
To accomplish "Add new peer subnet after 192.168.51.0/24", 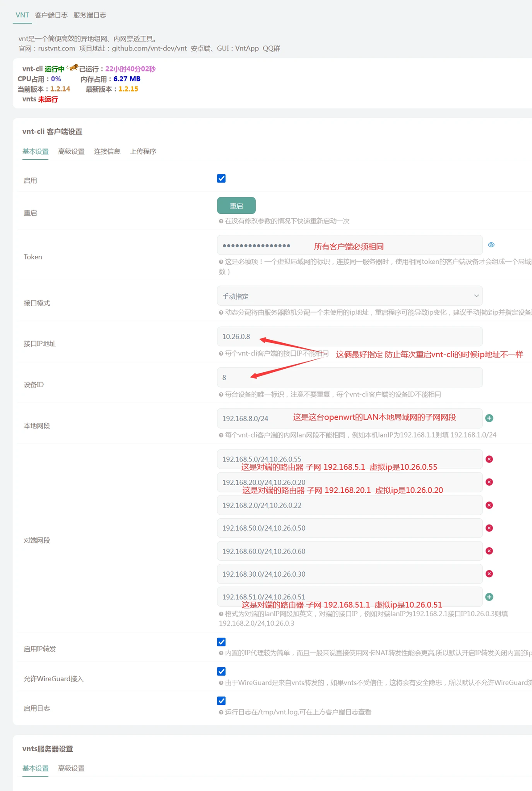I will tap(489, 597).
